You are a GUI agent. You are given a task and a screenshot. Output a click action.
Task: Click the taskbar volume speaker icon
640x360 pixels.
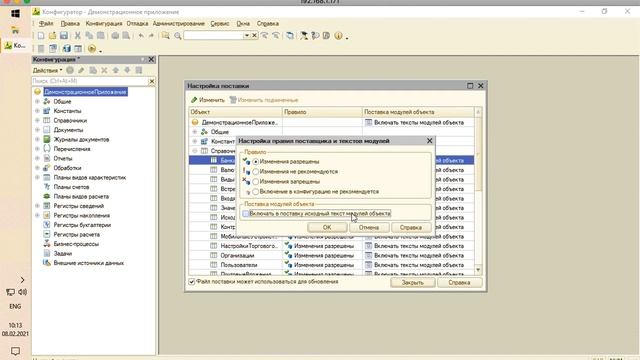pyautogui.click(x=22, y=292)
